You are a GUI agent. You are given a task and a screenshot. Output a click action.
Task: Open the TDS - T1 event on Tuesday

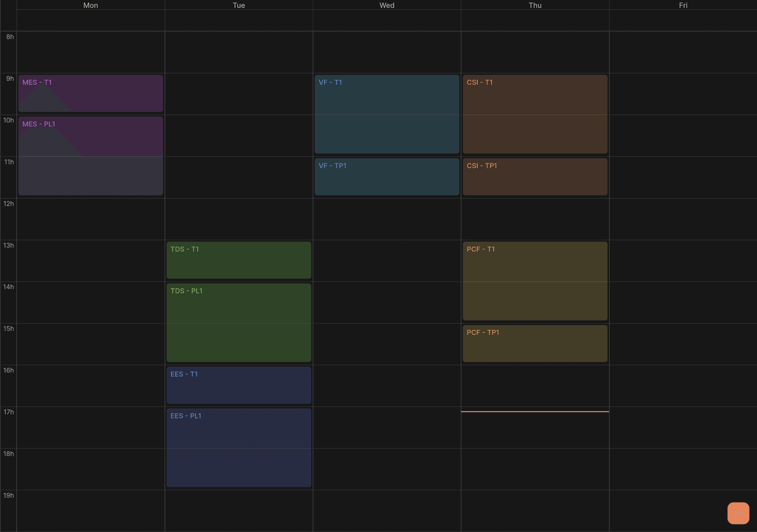(x=239, y=260)
